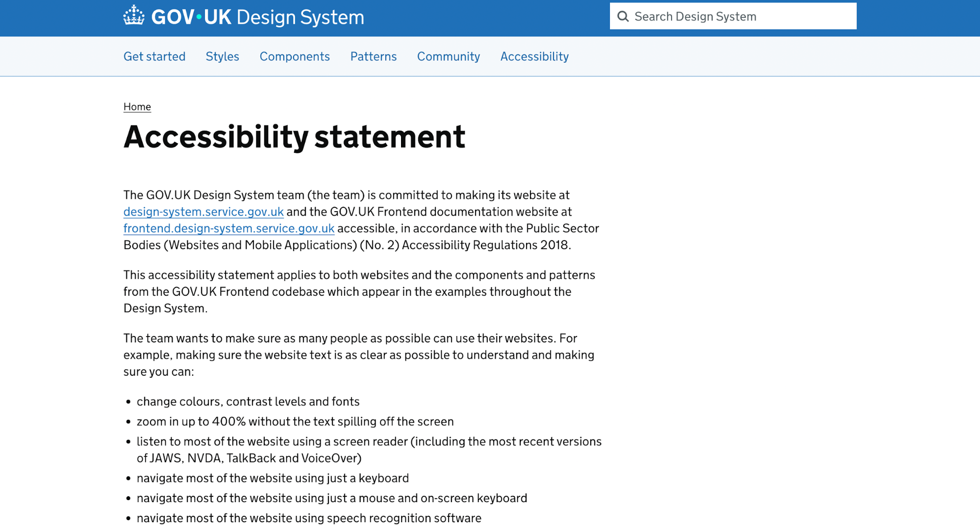Focus the Search Design System field
Screen dimensions: 980x532
pyautogui.click(x=740, y=17)
